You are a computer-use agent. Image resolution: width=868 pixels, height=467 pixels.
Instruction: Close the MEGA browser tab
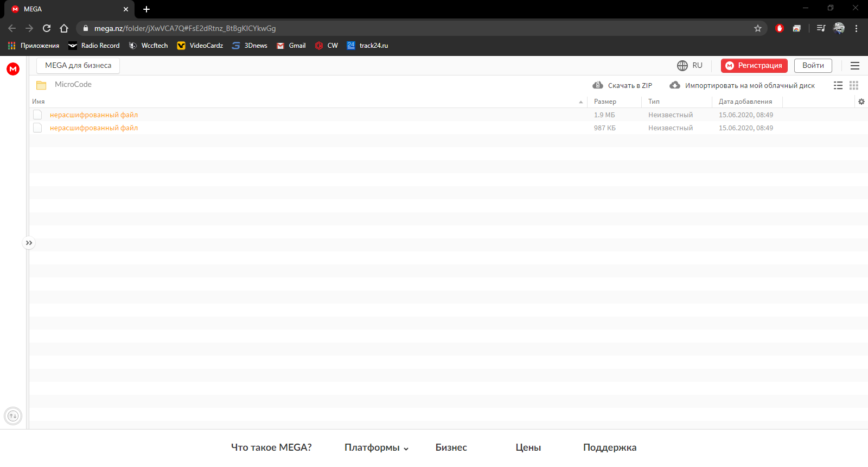[x=126, y=9]
